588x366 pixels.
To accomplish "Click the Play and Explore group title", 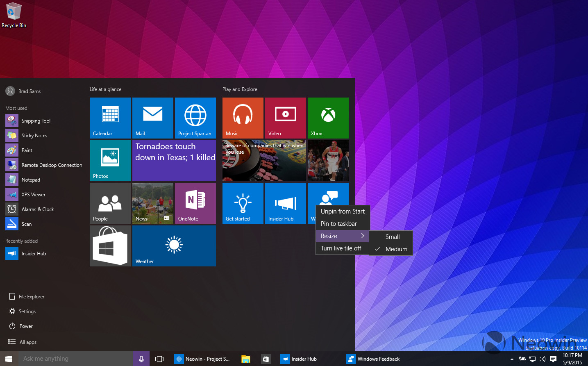I will pyautogui.click(x=240, y=89).
